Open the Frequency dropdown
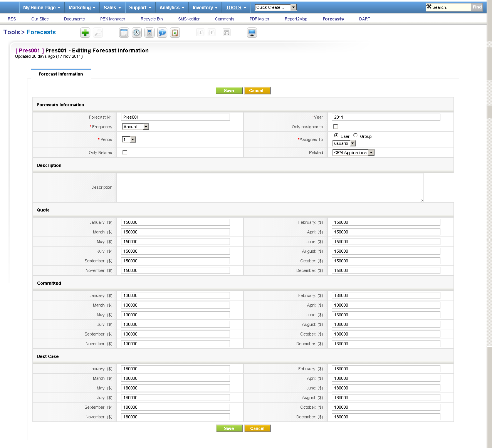The height and width of the screenshot is (448, 492). (x=135, y=127)
